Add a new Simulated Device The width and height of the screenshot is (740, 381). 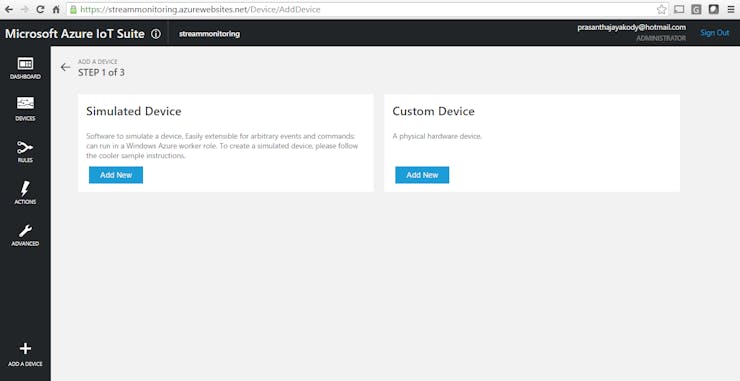click(116, 175)
